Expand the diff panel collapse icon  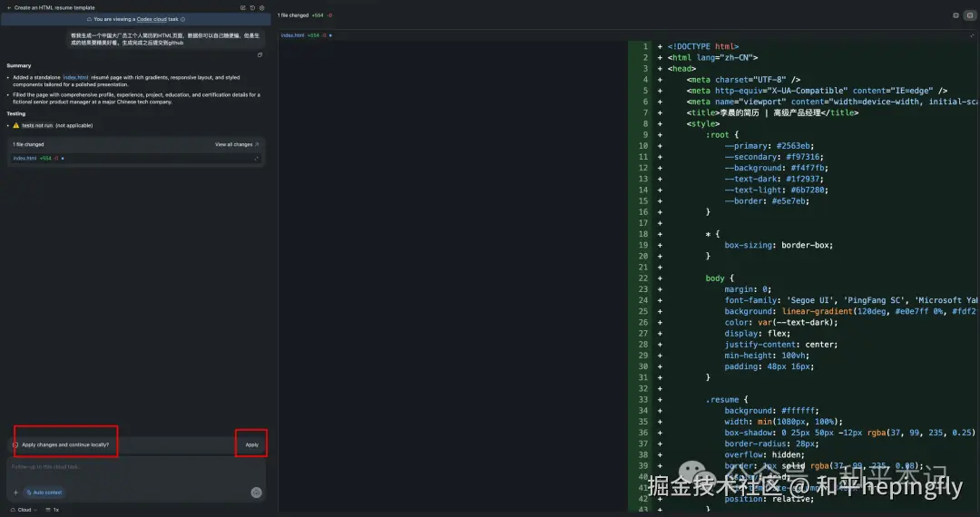coord(972,35)
